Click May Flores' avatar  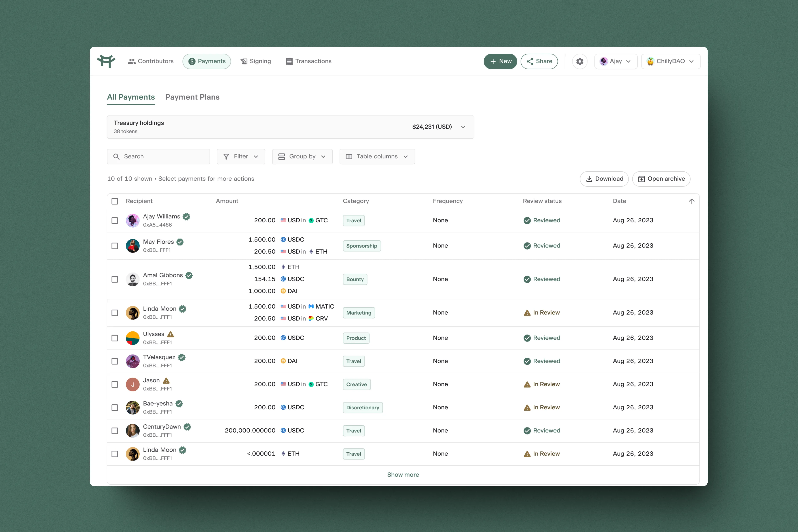click(133, 246)
